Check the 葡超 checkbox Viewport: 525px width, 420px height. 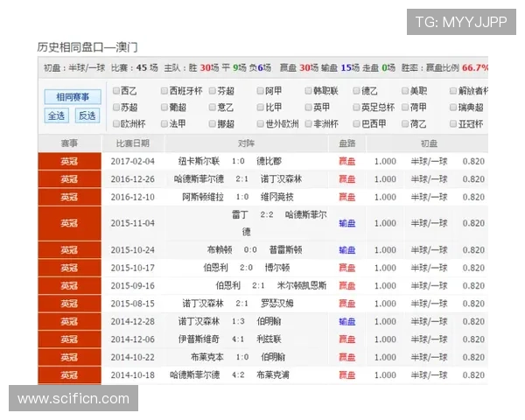164,107
